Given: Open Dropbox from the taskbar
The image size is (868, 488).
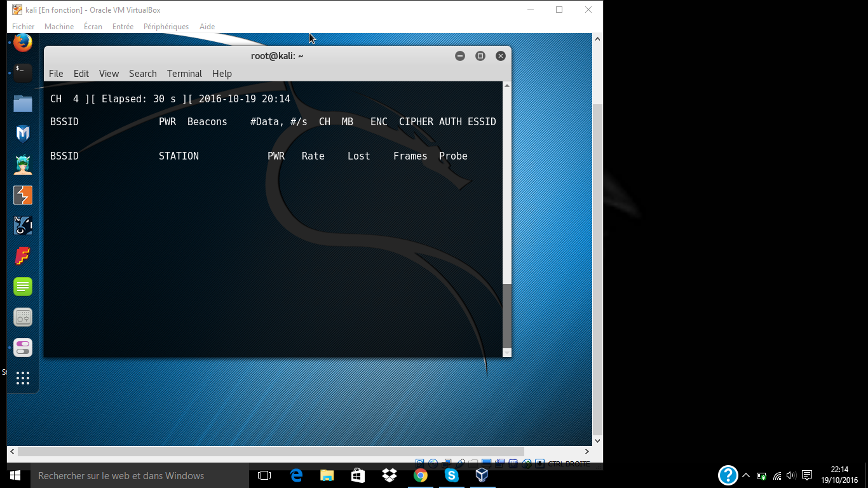Looking at the screenshot, I should coord(390,475).
